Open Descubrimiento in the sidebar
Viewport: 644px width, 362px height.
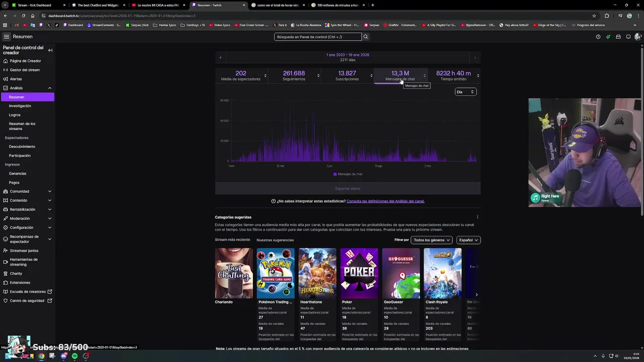tap(22, 147)
